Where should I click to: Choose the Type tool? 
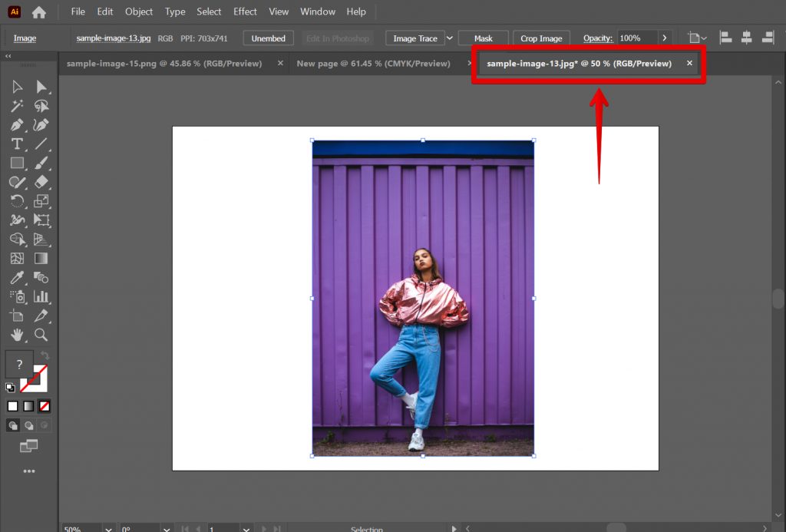coord(17,144)
